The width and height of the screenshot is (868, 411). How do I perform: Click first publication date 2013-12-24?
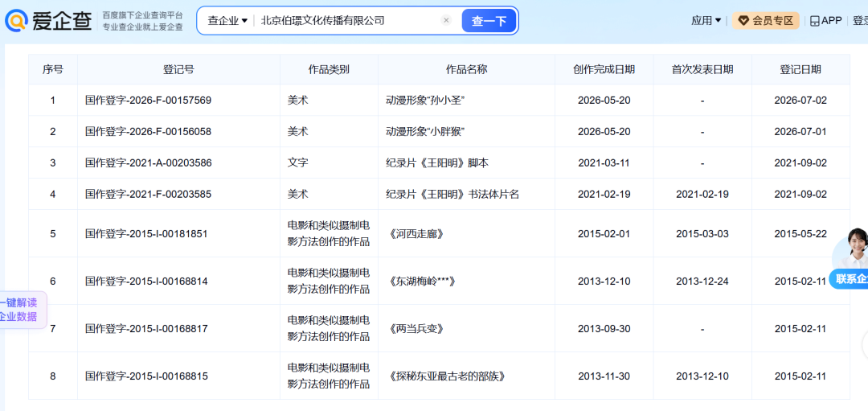[x=702, y=281]
